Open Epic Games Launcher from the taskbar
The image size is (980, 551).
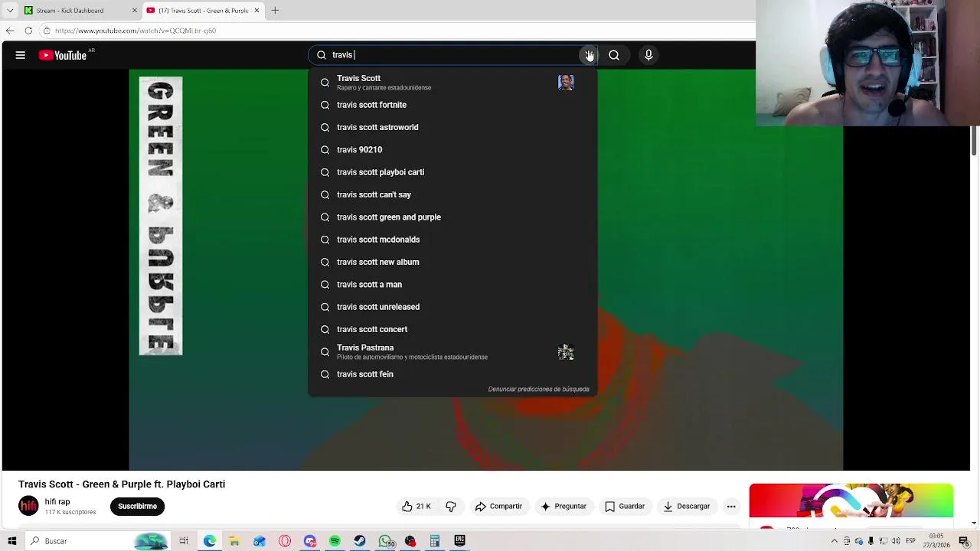coord(460,541)
